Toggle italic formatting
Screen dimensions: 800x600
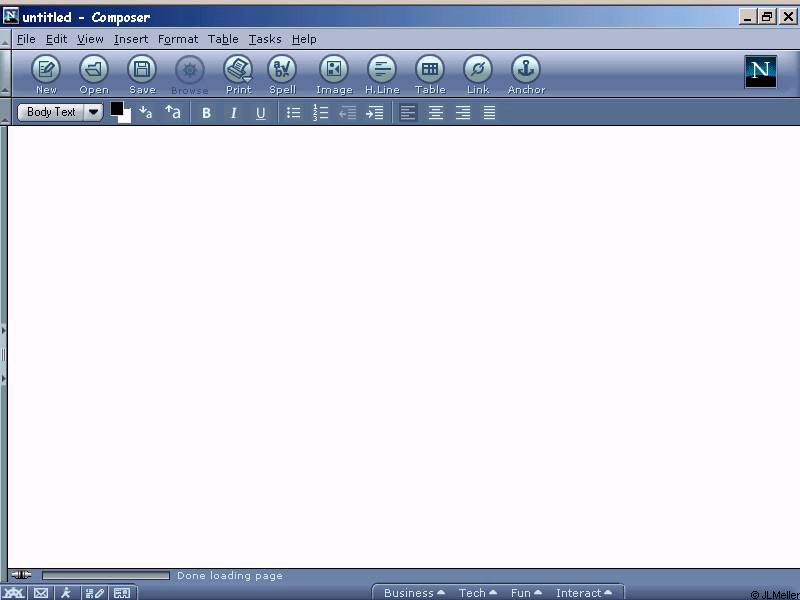point(233,113)
